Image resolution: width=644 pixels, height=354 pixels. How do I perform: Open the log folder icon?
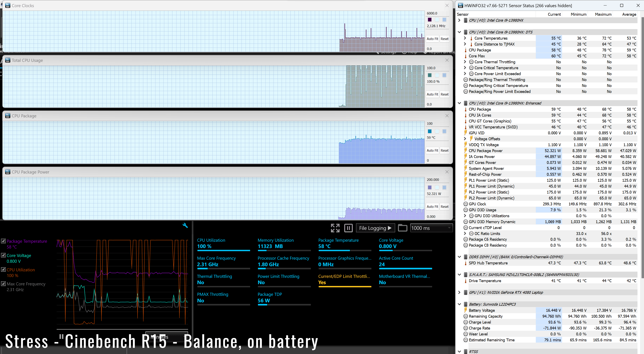(x=402, y=228)
